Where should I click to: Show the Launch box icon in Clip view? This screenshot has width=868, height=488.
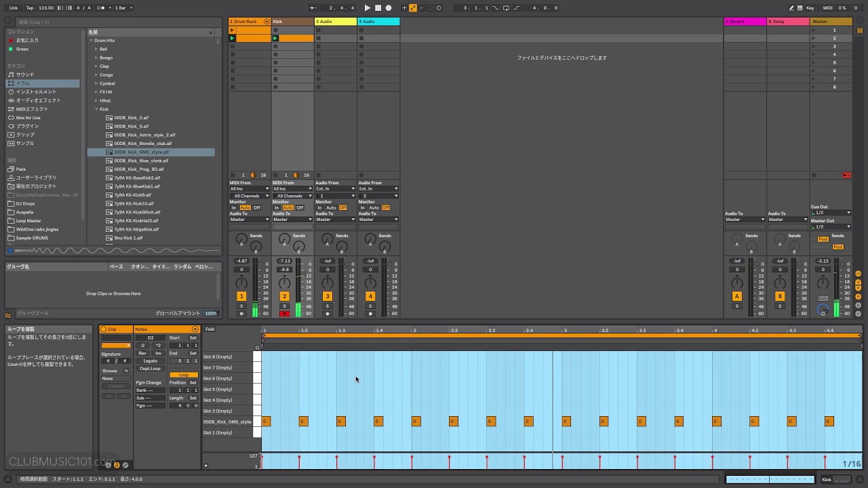[108, 465]
